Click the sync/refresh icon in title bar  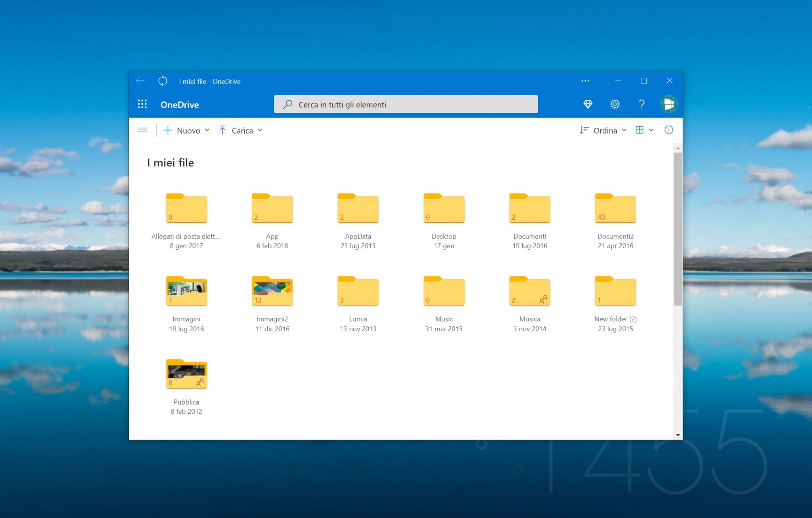pyautogui.click(x=163, y=81)
